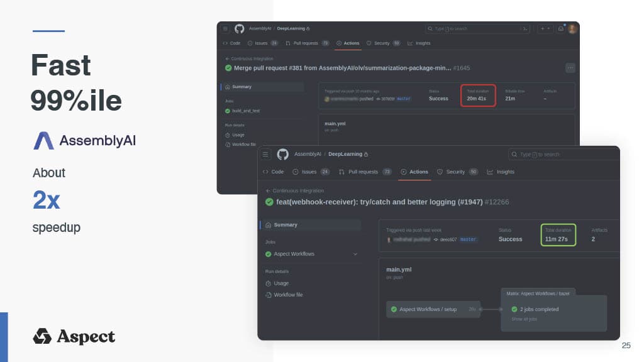The height and width of the screenshot is (362, 644).
Task: Click the Aspect Workflows / setup job node
Action: coord(433,309)
